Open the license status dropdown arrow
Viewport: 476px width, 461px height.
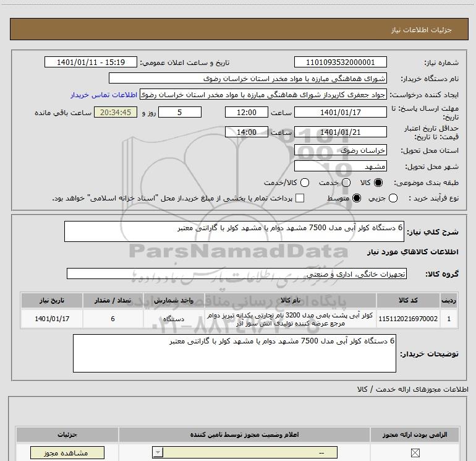(x=158, y=452)
